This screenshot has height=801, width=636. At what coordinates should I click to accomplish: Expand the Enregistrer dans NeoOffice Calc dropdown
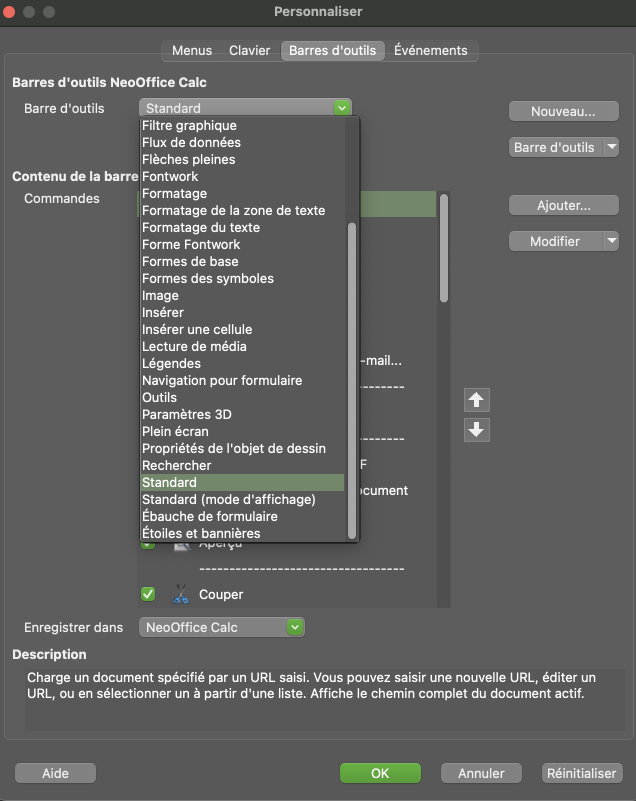tap(294, 627)
